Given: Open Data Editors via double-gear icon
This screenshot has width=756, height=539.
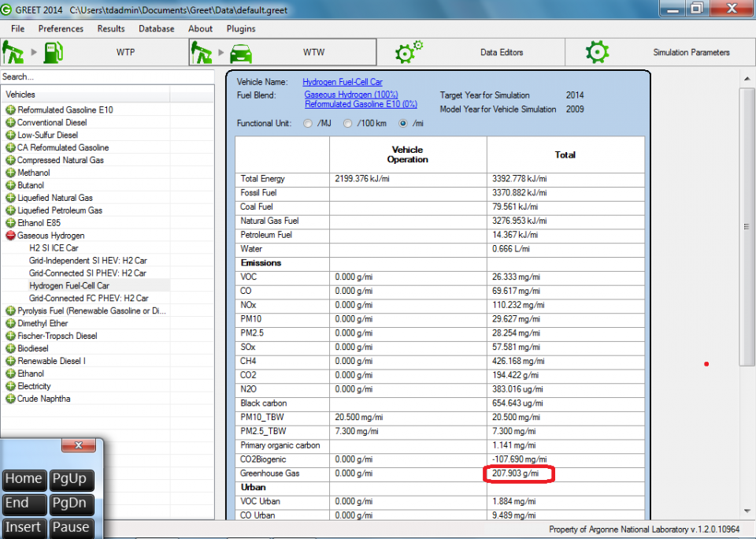Looking at the screenshot, I should coord(409,53).
